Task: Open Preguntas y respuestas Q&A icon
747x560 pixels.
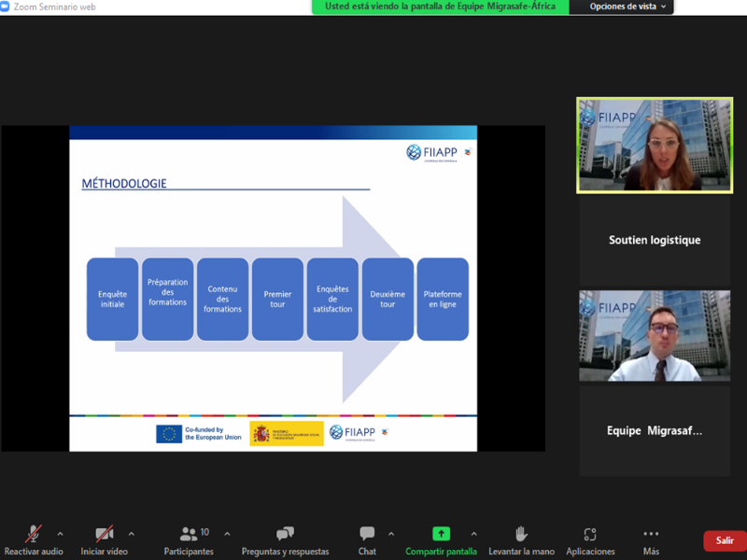Action: pos(284,535)
